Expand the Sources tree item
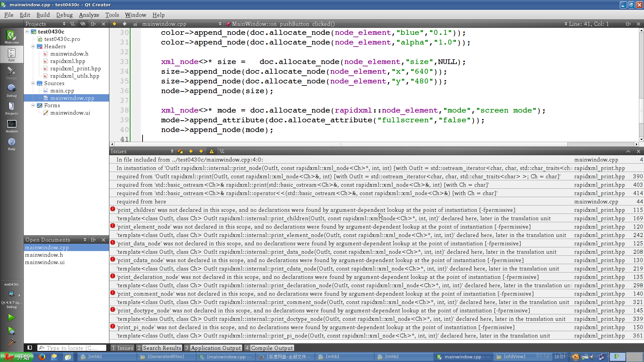Image resolution: width=644 pixels, height=362 pixels. (33, 83)
